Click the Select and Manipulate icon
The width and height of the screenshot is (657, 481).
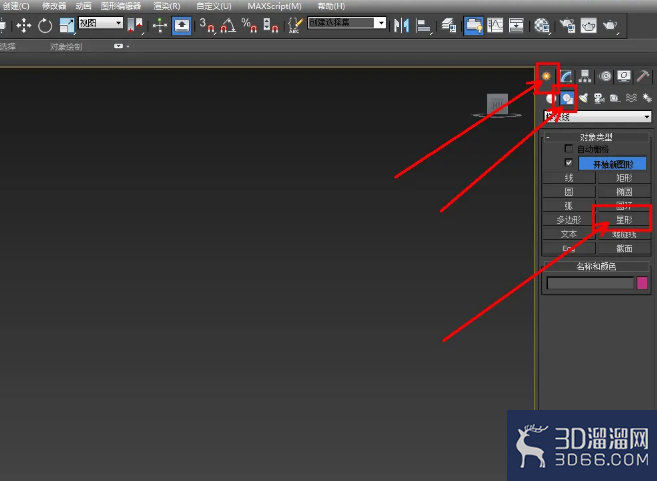point(160,26)
